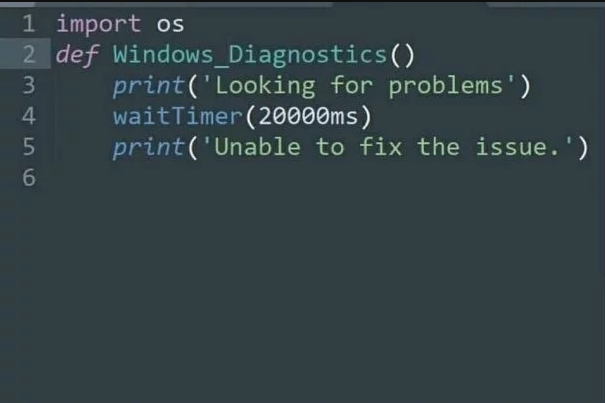The image size is (605, 403).
Task: Click the def keyword
Action: 76,54
